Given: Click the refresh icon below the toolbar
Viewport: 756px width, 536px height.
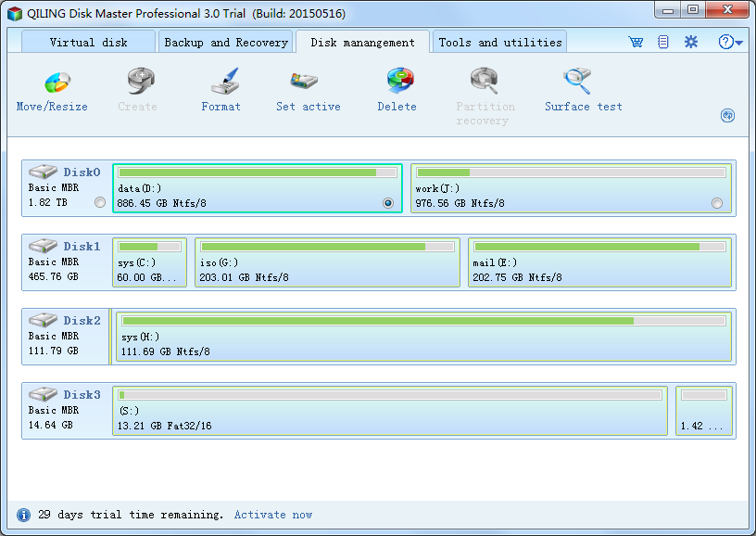Looking at the screenshot, I should 727,116.
